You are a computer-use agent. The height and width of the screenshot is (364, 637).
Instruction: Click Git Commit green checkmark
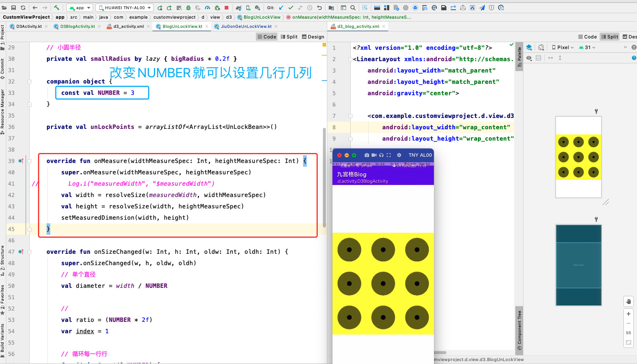291,8
